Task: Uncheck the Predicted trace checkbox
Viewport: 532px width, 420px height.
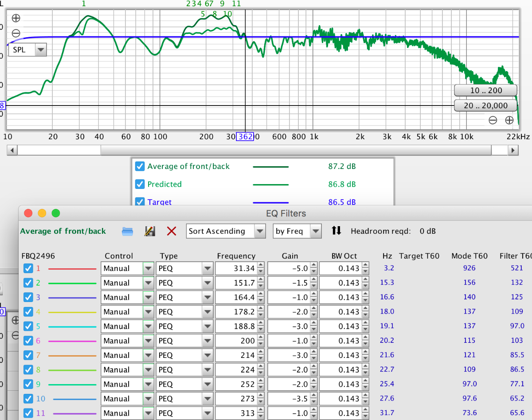Action: (x=140, y=184)
